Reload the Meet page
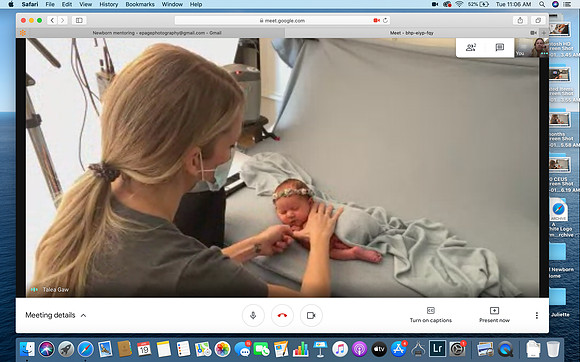The height and width of the screenshot is (362, 580). coord(385,20)
